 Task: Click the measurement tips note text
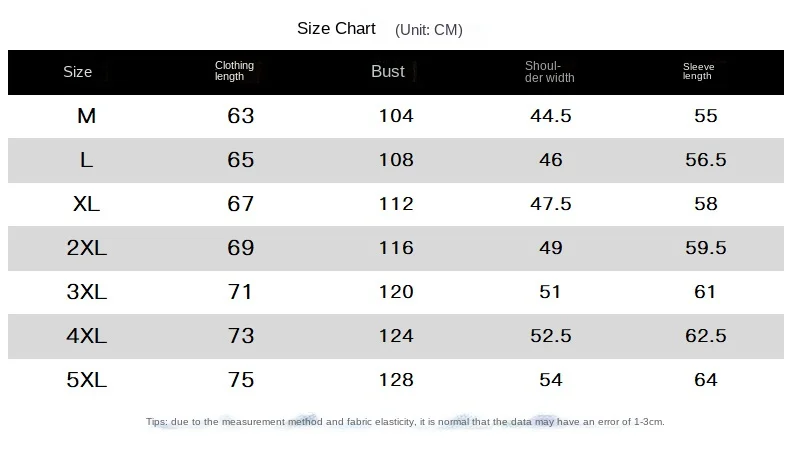pos(405,422)
